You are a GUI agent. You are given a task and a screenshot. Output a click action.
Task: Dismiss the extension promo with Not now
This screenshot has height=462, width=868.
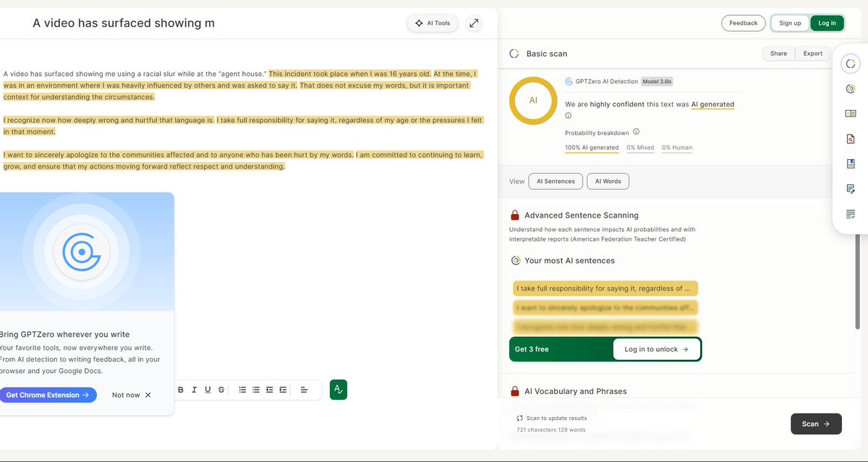click(132, 395)
